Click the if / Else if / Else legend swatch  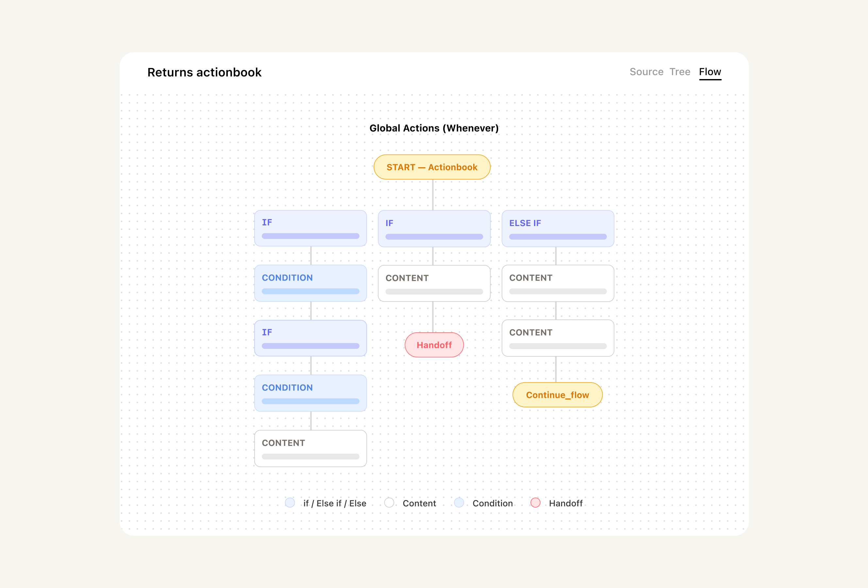click(x=290, y=502)
